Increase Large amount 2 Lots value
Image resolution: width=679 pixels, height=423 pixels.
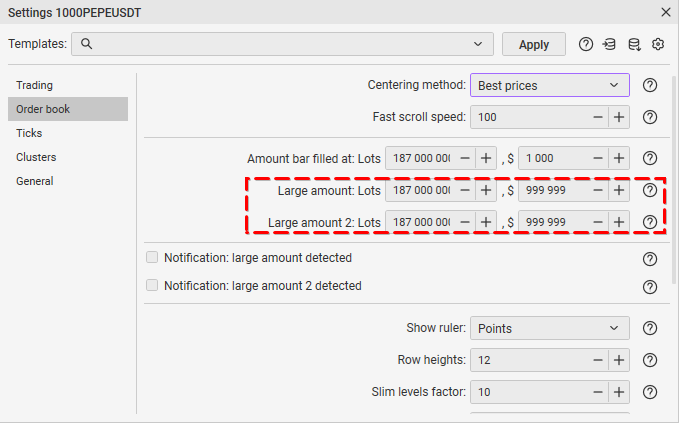point(486,222)
